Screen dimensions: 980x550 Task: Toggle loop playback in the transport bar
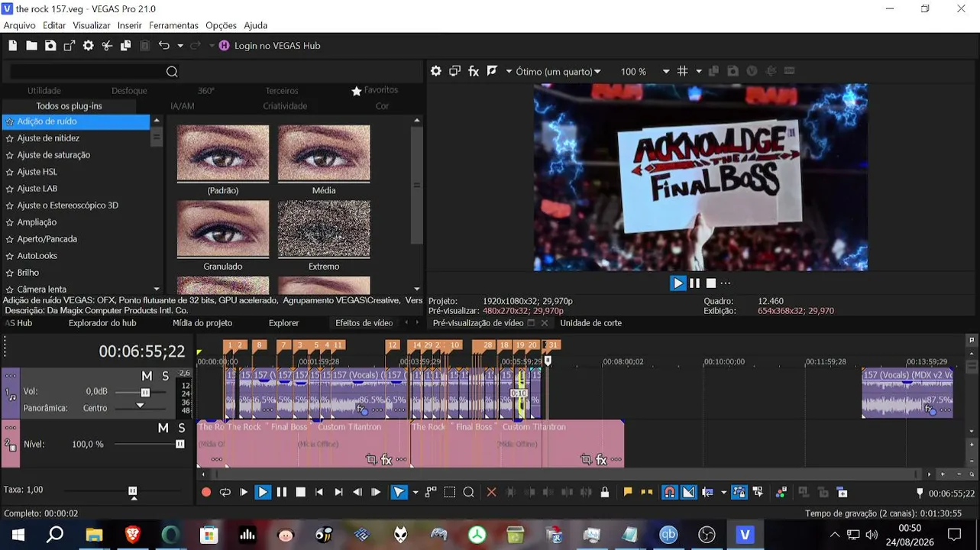(225, 493)
